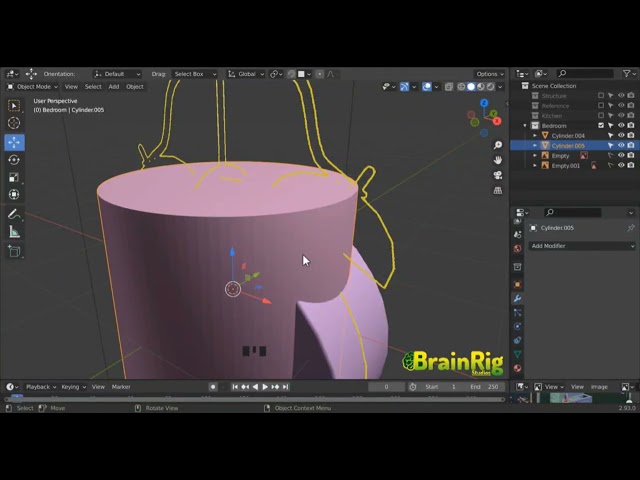Open the outliner filter dropdown
The width and height of the screenshot is (640, 480).
pos(629,73)
